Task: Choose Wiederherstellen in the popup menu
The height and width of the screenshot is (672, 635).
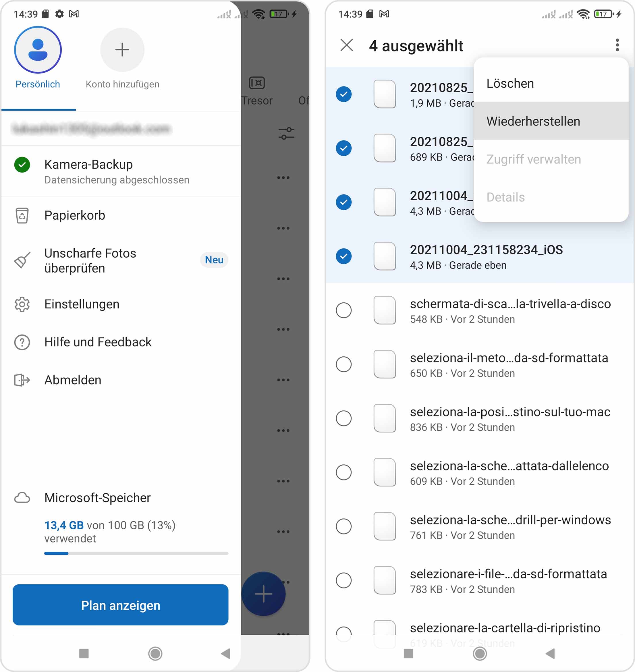Action: point(551,121)
